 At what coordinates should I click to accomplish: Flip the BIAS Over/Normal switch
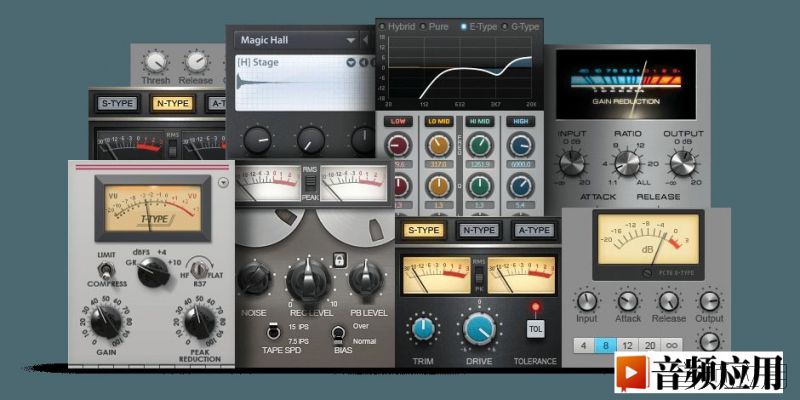[337, 334]
